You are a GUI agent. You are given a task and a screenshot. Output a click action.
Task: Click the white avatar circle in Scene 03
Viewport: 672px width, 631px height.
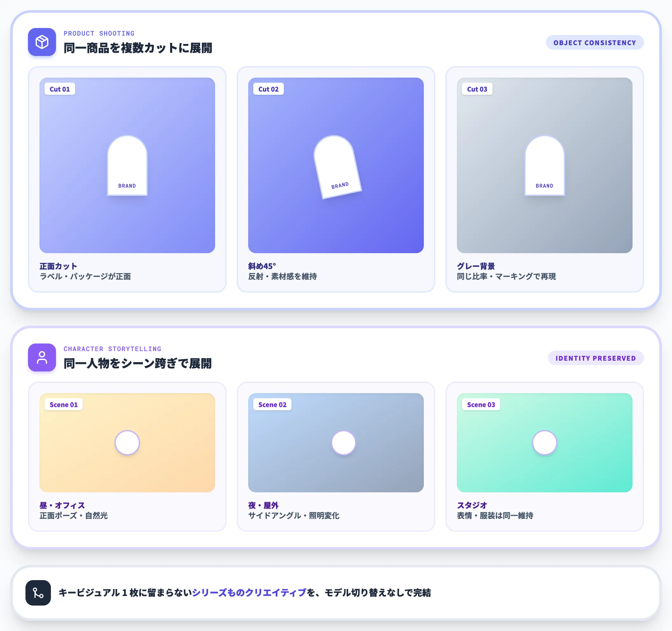[x=544, y=442]
